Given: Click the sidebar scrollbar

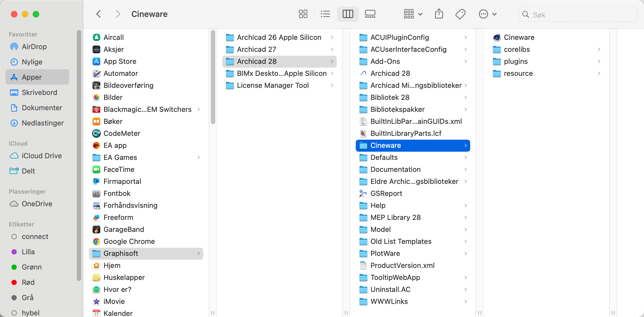Looking at the screenshot, I should (79, 155).
